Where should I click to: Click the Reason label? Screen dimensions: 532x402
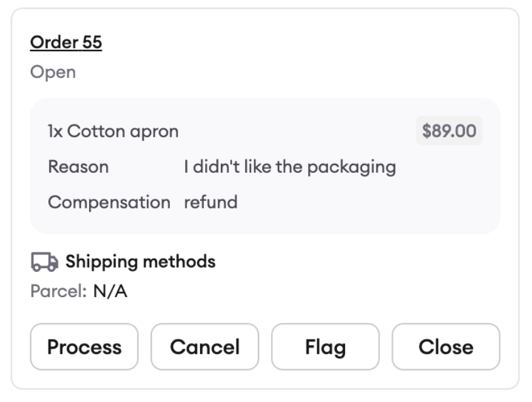[78, 166]
